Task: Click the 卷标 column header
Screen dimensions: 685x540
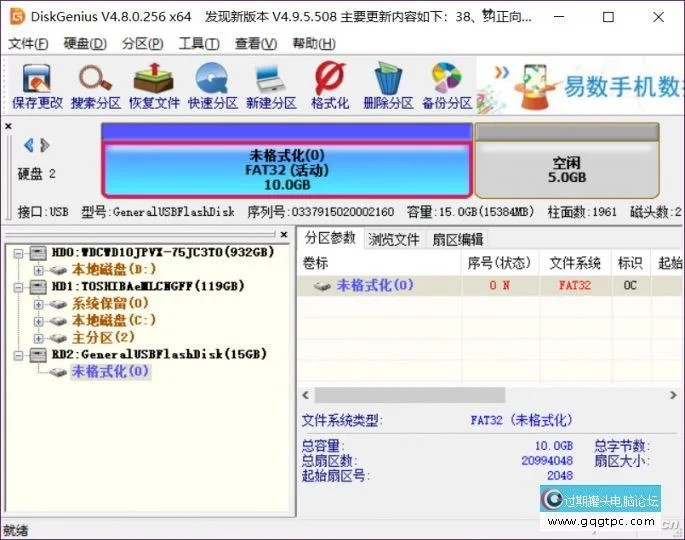Action: click(x=379, y=263)
